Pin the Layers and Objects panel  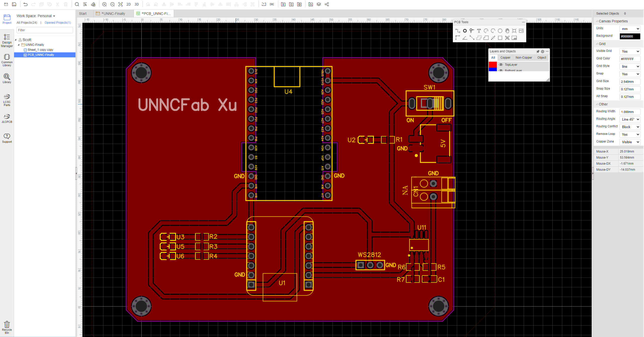click(538, 51)
